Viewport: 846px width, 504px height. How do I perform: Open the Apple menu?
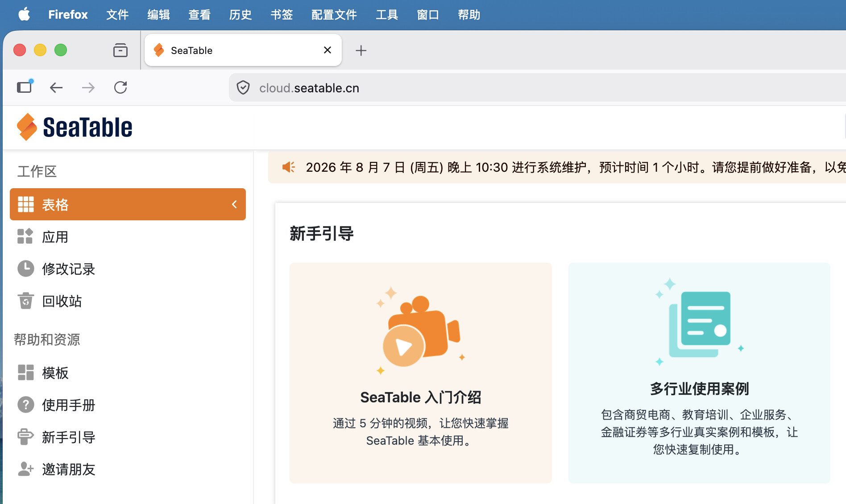pos(24,15)
